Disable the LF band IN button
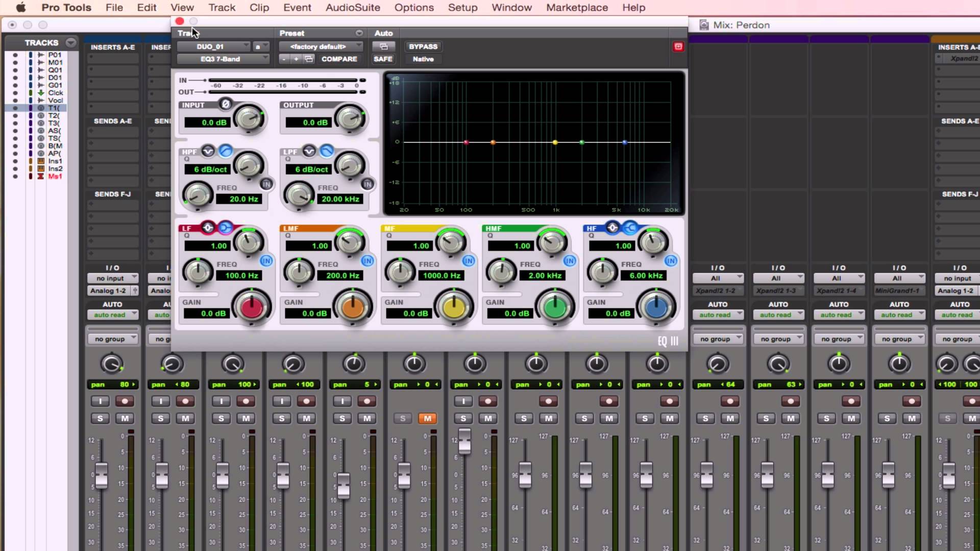980x551 pixels. pos(266,261)
